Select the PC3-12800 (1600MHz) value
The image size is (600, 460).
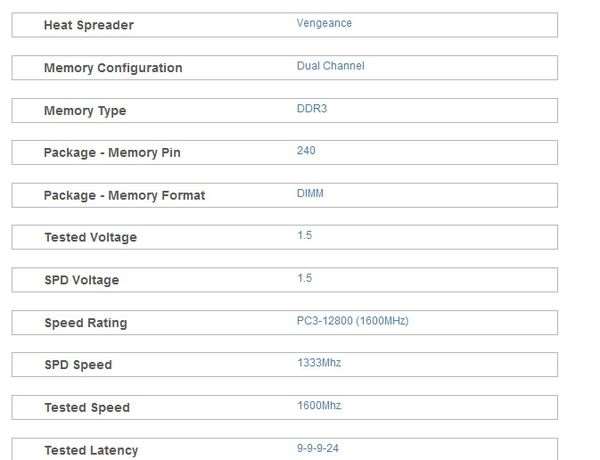(352, 321)
